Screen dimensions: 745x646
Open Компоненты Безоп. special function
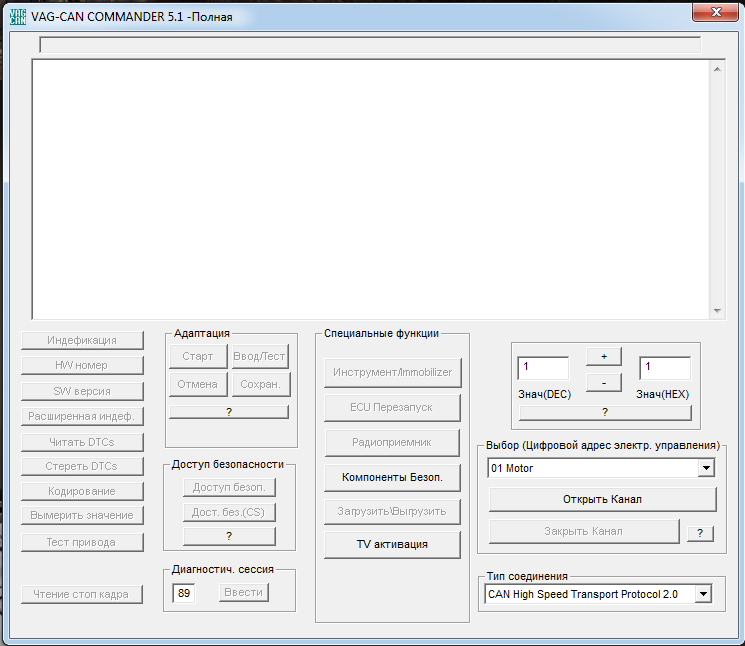[x=392, y=478]
